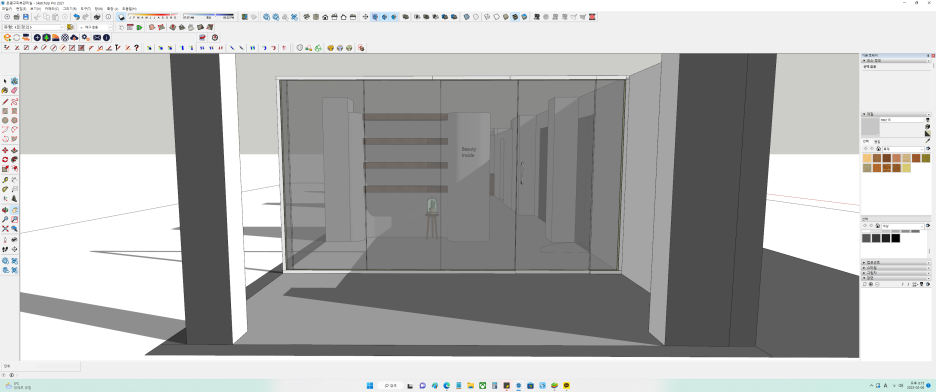936x392 pixels.
Task: Expand the 컴포넌트 tray panel
Action: (x=895, y=263)
